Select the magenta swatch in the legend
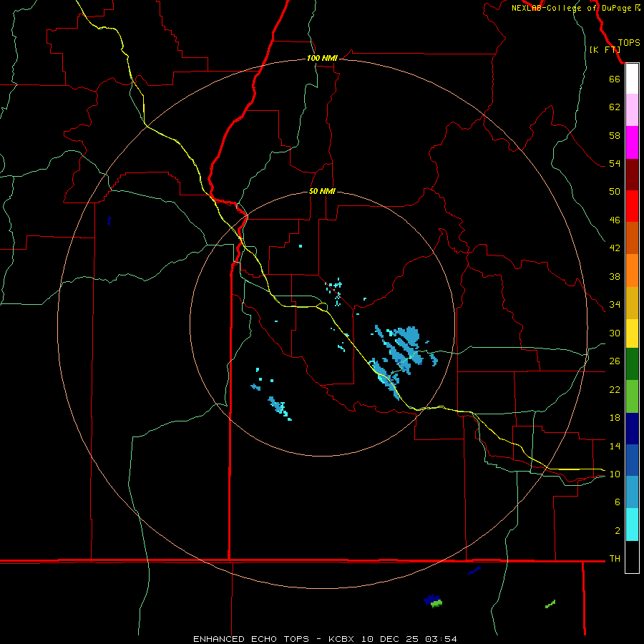 coord(632,142)
